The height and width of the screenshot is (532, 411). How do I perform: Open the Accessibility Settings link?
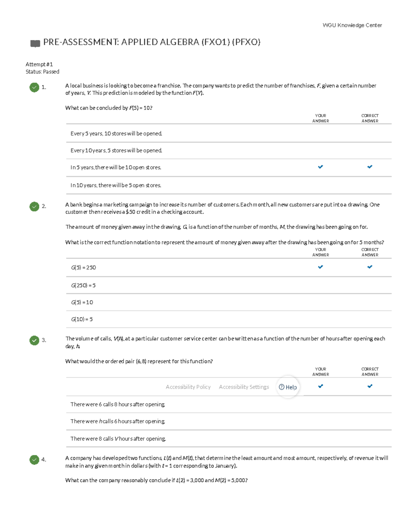pos(244,387)
